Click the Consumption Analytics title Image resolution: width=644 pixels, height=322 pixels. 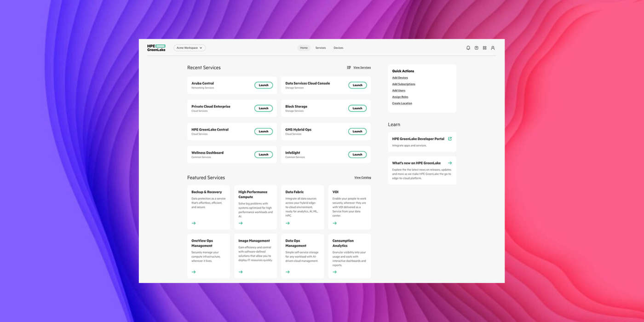[x=343, y=243]
